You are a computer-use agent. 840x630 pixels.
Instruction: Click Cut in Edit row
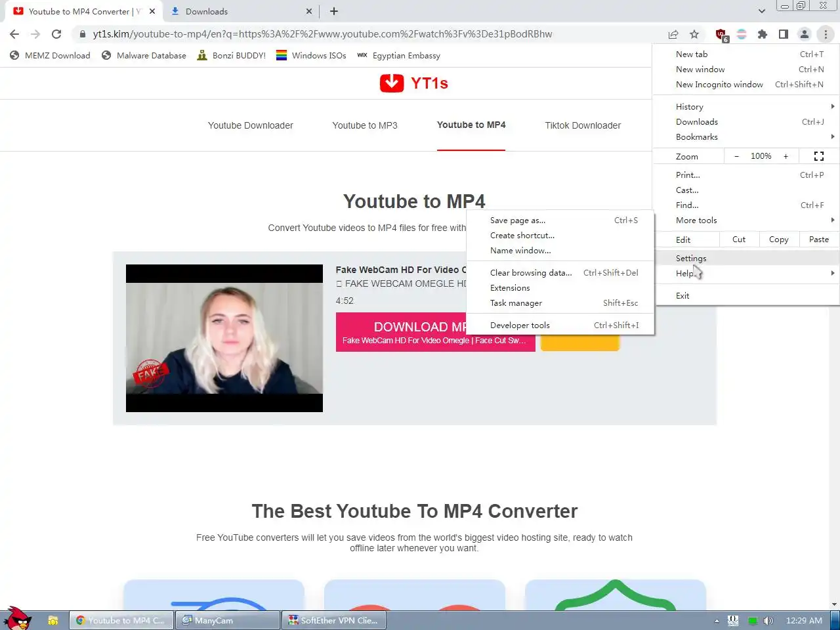[739, 240]
